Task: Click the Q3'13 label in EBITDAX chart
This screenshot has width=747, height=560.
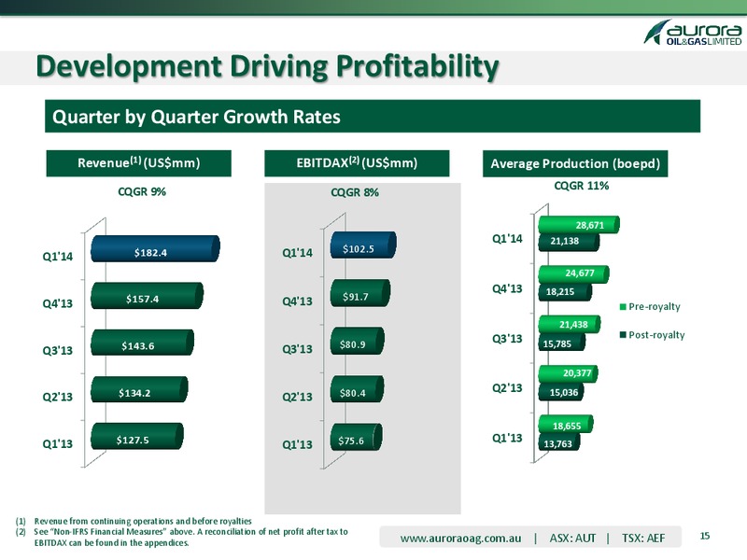Action: [x=297, y=349]
